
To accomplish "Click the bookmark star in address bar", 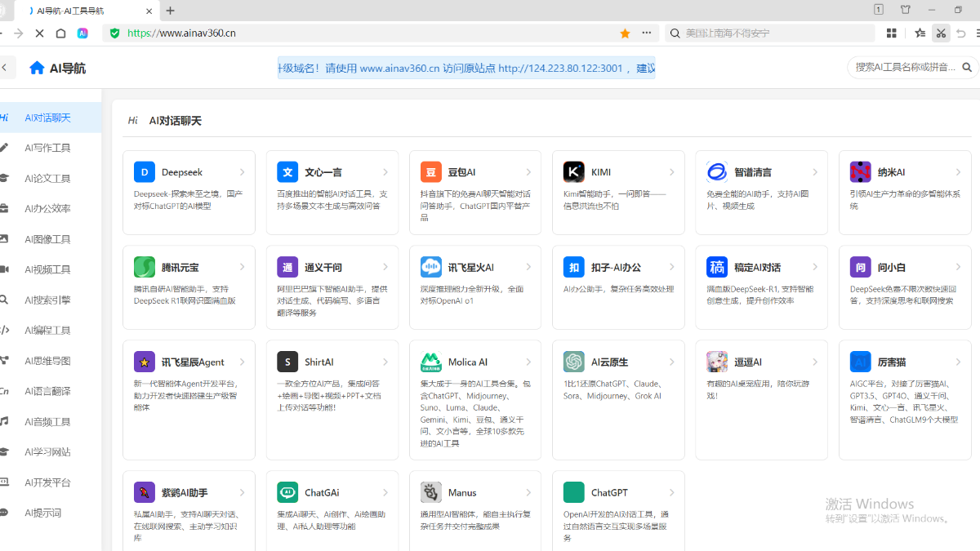I will coord(625,33).
